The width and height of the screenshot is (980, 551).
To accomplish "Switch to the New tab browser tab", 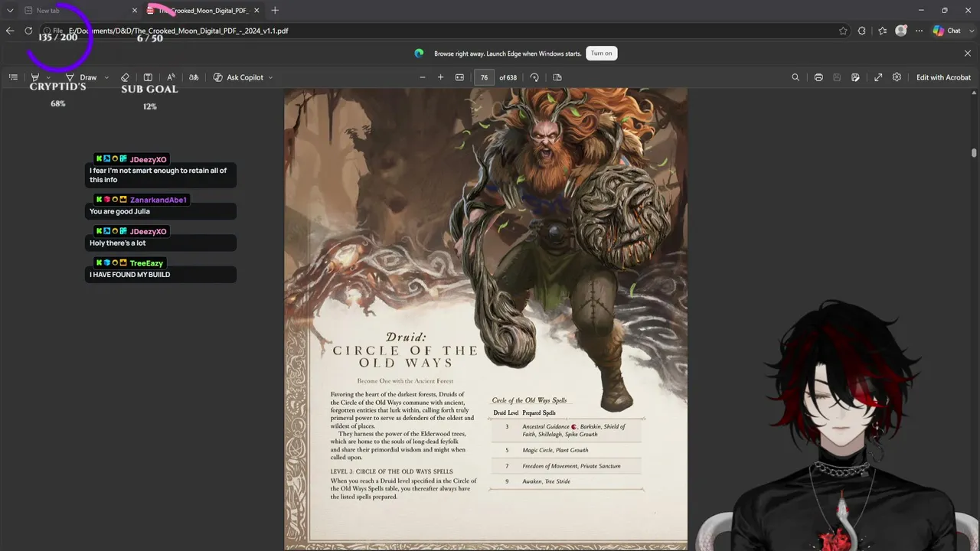I will 73,11.
